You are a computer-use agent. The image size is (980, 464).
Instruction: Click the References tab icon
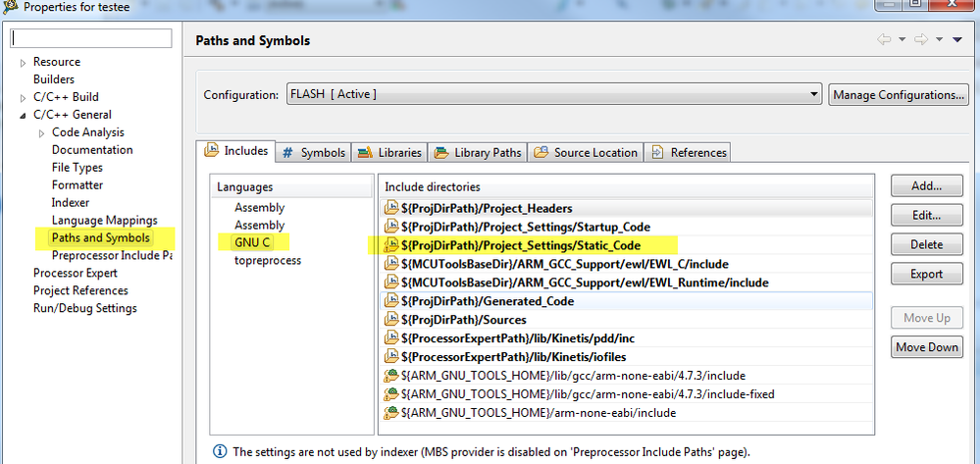point(657,153)
